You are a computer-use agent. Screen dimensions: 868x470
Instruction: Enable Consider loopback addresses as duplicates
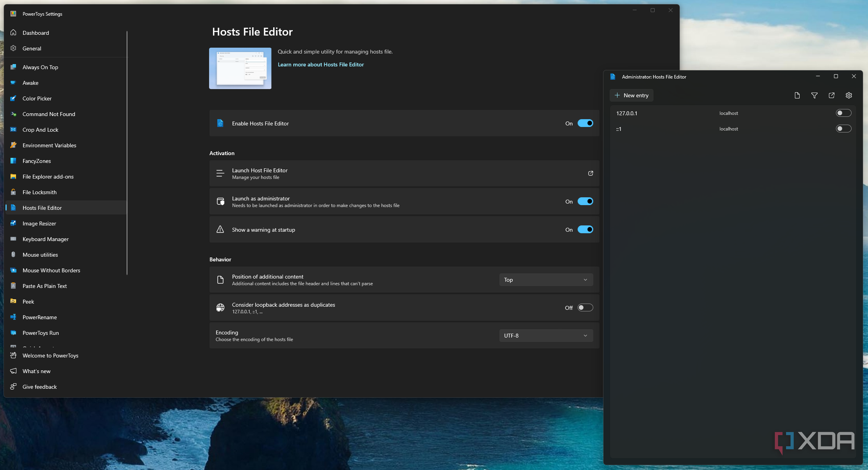585,308
